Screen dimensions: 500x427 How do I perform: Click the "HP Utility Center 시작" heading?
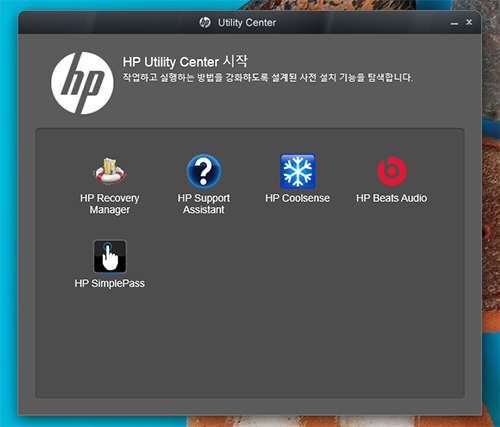[185, 62]
